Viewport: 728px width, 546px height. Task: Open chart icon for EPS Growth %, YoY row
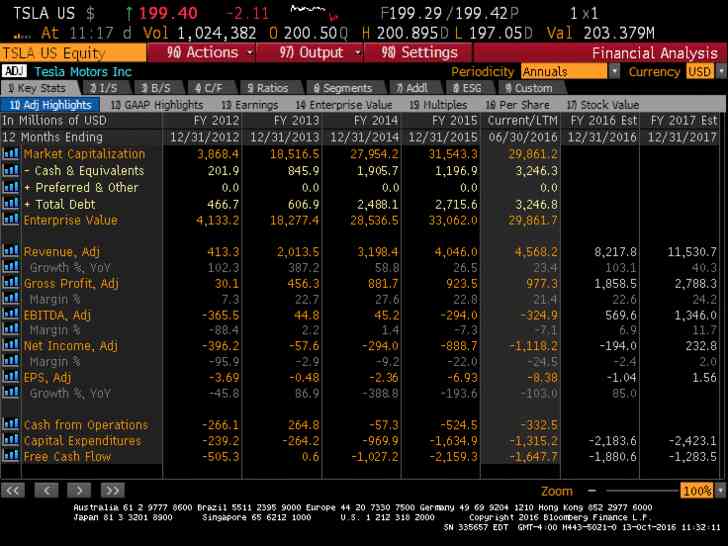[10, 393]
